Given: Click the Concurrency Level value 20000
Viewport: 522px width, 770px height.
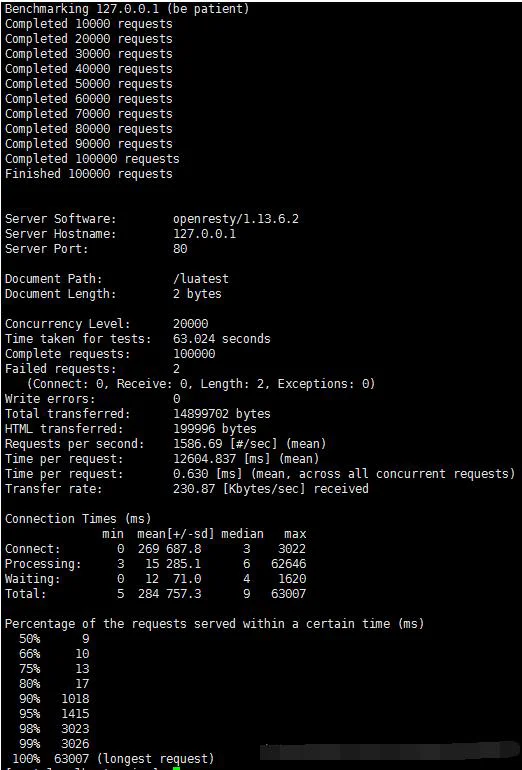Looking at the screenshot, I should coord(191,324).
